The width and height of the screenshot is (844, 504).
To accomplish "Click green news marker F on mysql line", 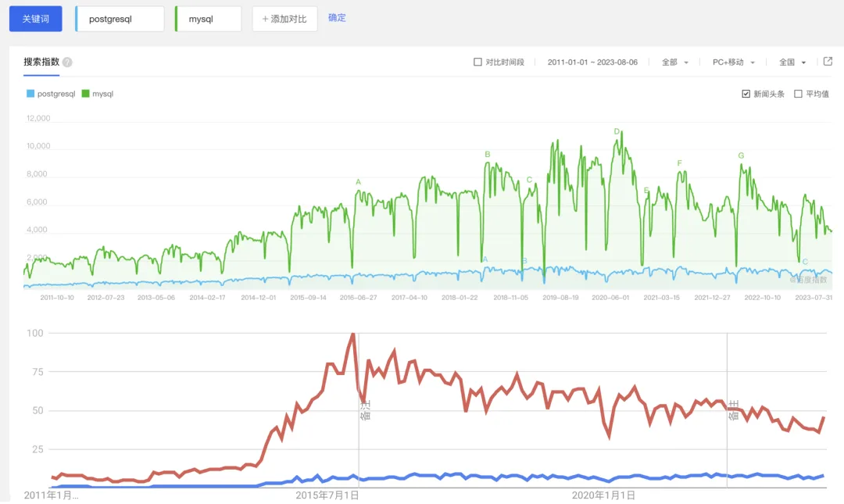I will [679, 163].
